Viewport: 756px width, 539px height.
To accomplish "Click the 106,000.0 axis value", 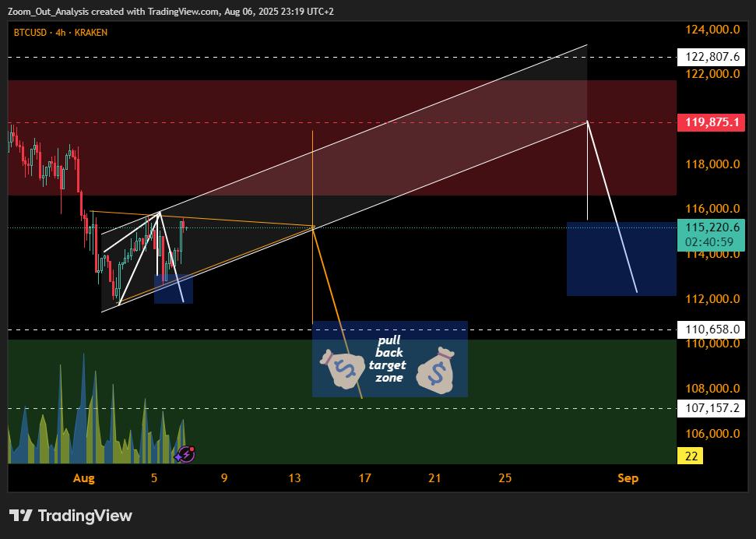I will click(712, 433).
